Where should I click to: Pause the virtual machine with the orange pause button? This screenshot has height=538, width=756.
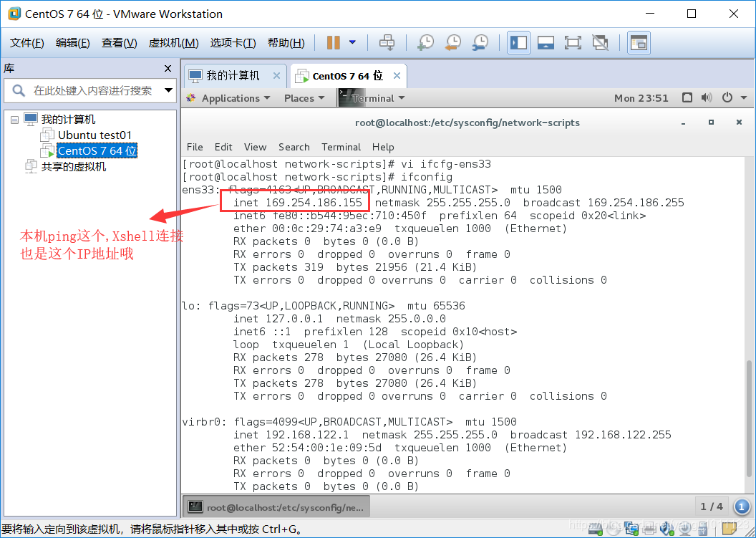pyautogui.click(x=333, y=42)
